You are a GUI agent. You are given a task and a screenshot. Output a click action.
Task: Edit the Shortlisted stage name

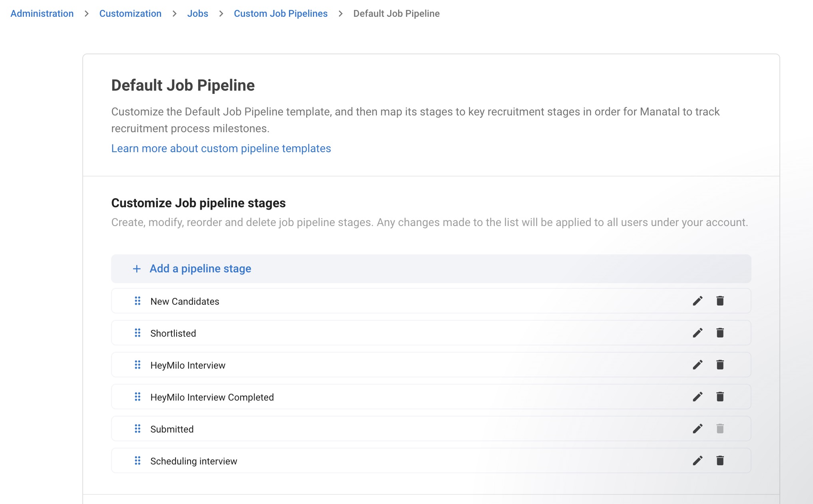697,333
